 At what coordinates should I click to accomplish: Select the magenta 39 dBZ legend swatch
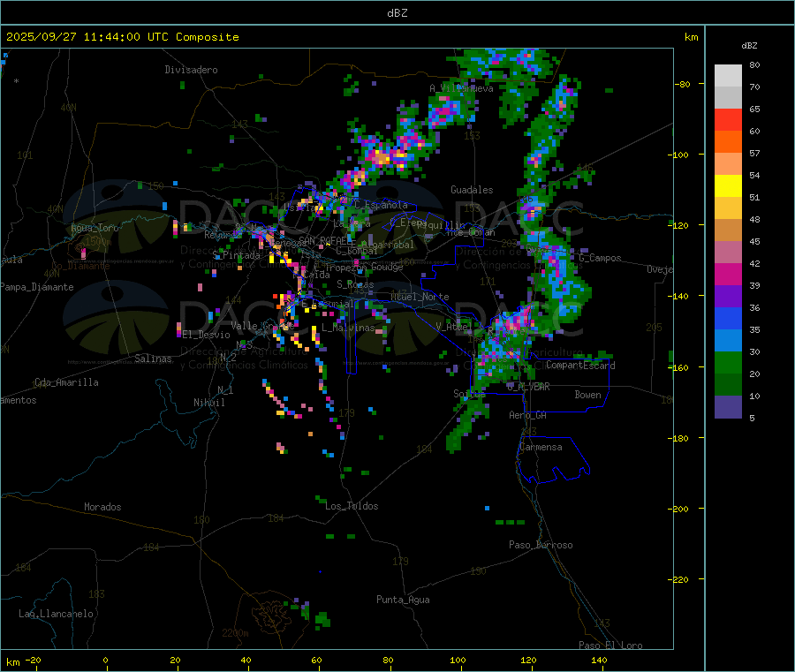[x=728, y=274]
